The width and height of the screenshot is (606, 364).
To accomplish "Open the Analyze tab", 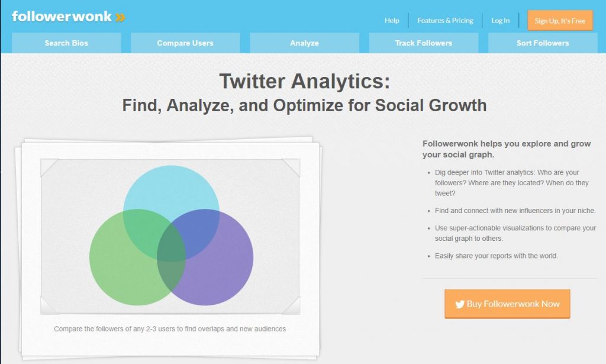I will [305, 43].
